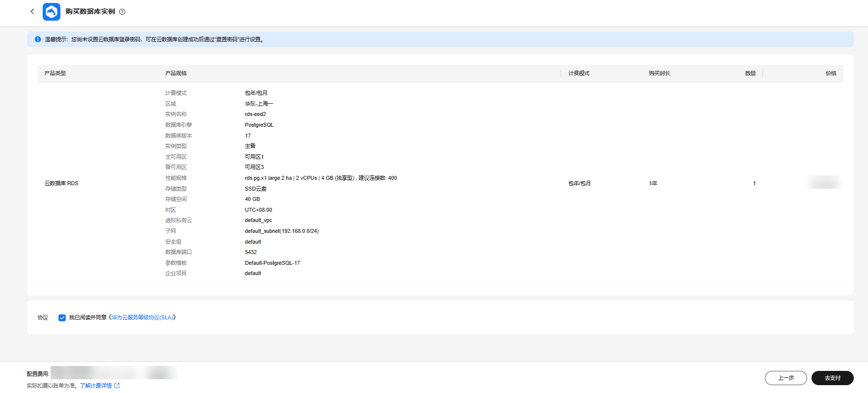Image resolution: width=868 pixels, height=393 pixels.
Task: Click the external link icon after 了解计费详情
Action: click(117, 386)
